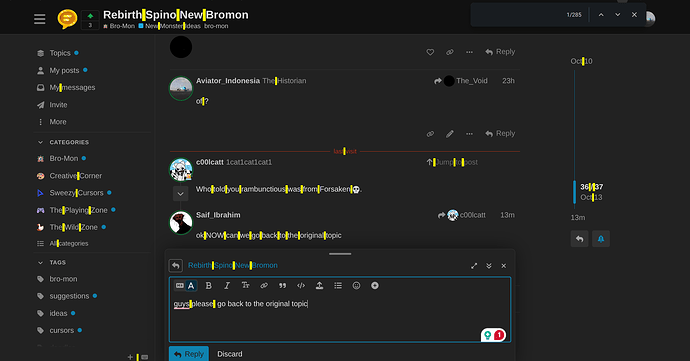Image resolution: width=690 pixels, height=361 pixels.
Task: Toggle bold formatting
Action: coord(209,286)
